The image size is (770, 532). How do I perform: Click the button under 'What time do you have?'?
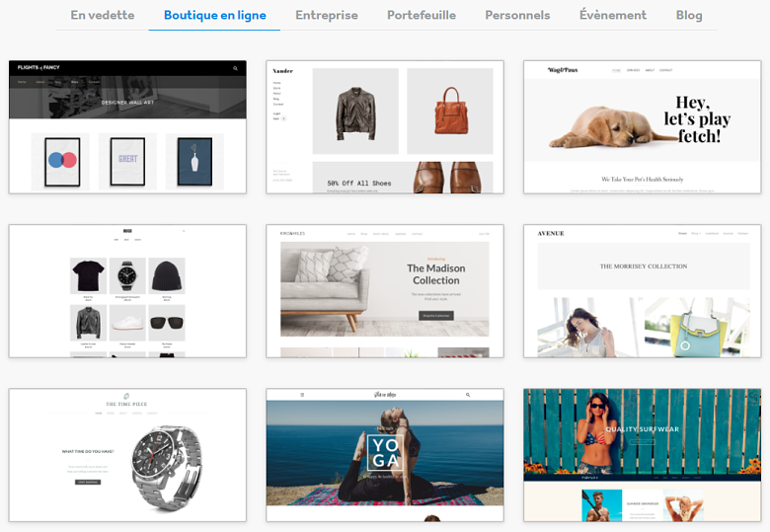[88, 482]
